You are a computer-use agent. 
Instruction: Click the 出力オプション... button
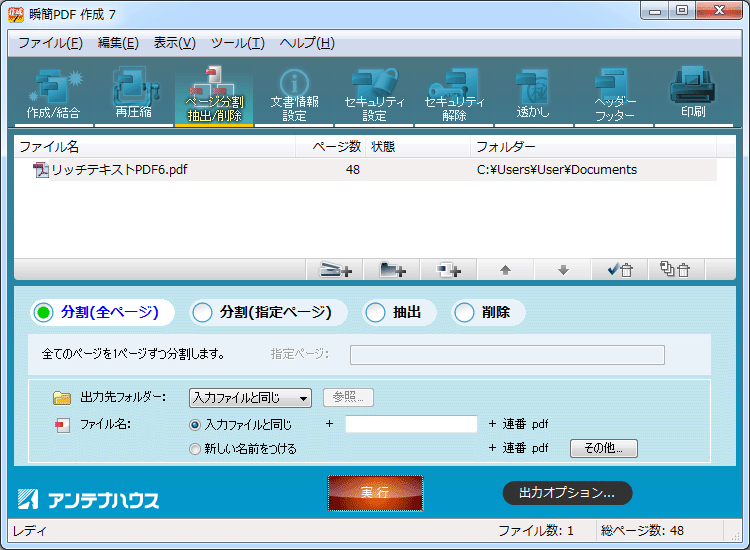click(x=566, y=493)
